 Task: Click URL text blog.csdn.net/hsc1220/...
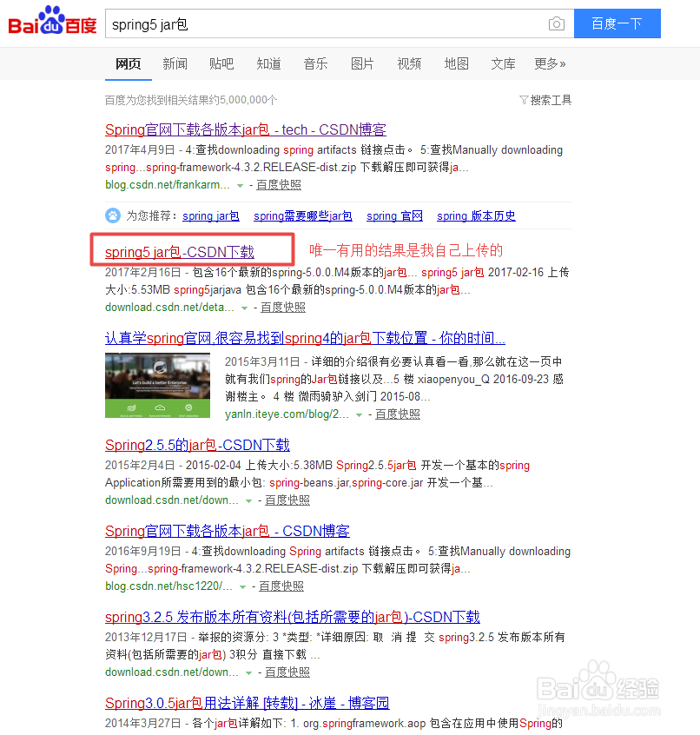click(x=168, y=586)
